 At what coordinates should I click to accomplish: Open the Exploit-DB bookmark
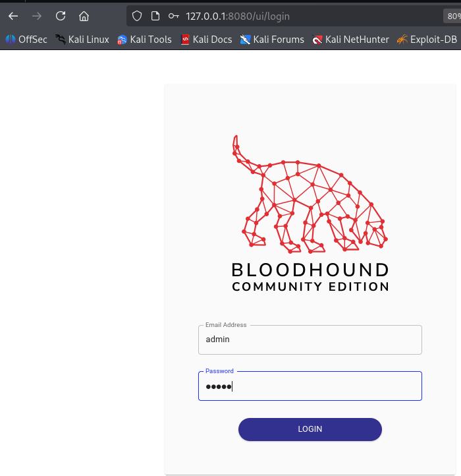click(x=427, y=40)
